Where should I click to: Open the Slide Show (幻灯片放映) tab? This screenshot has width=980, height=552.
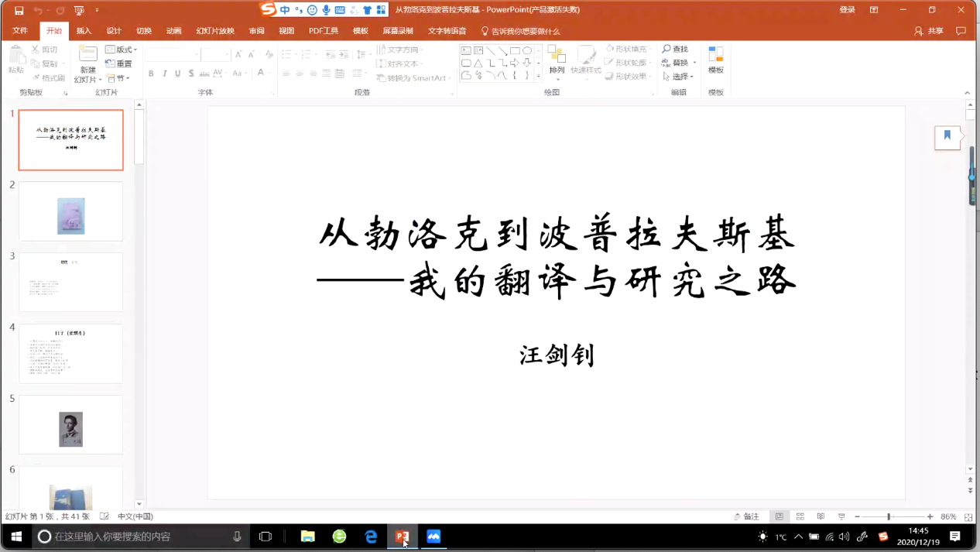215,31
